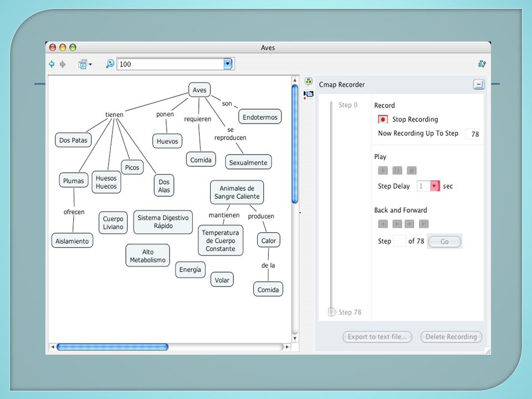
Task: Click the scroll left arrow of map
Action: coord(52,347)
